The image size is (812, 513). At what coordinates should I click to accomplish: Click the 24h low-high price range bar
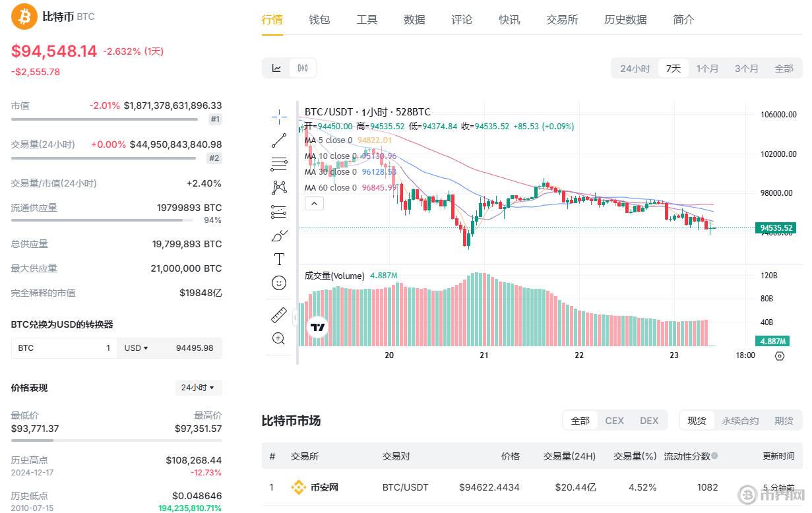point(116,440)
